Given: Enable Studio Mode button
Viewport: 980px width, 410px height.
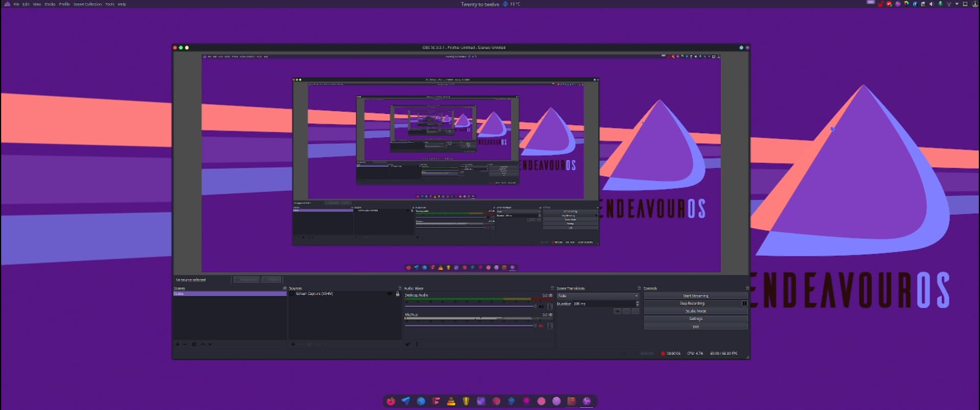Looking at the screenshot, I should coord(696,311).
